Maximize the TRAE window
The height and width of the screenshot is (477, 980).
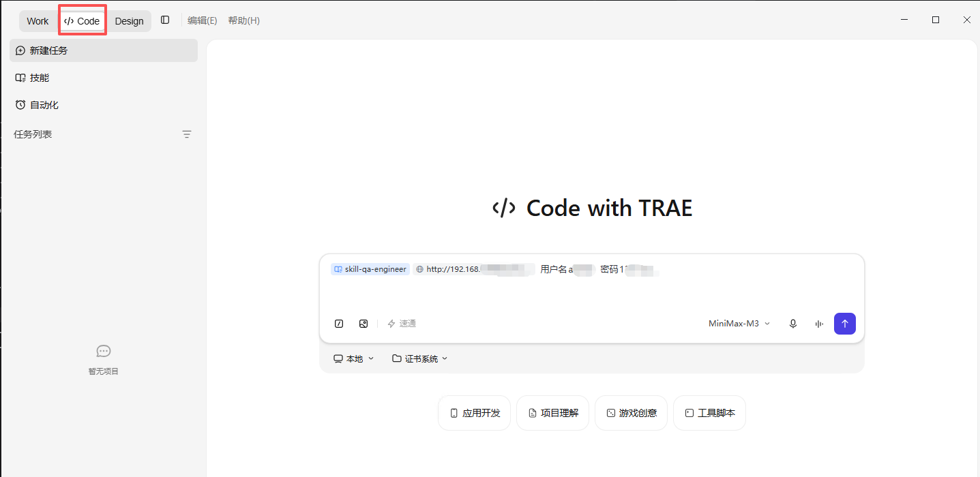pos(936,20)
